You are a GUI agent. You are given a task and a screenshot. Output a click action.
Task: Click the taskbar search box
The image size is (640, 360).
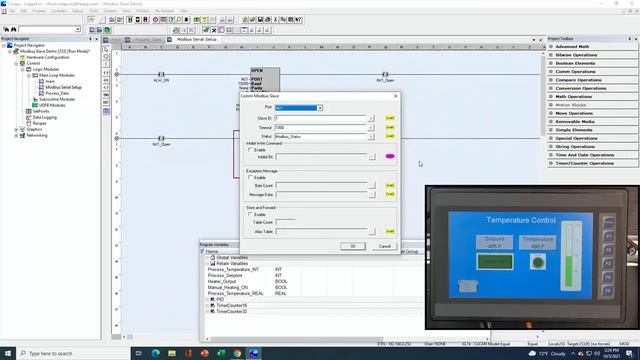point(73,353)
